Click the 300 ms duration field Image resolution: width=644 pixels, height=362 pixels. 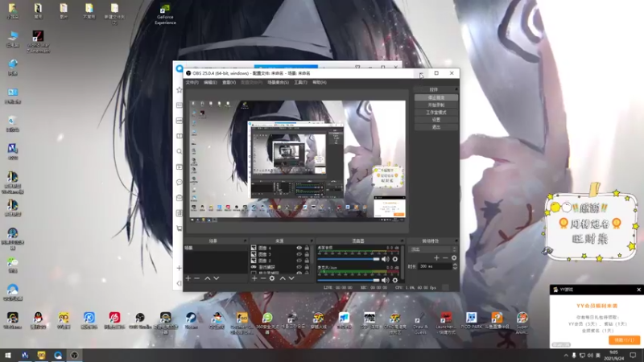click(435, 266)
